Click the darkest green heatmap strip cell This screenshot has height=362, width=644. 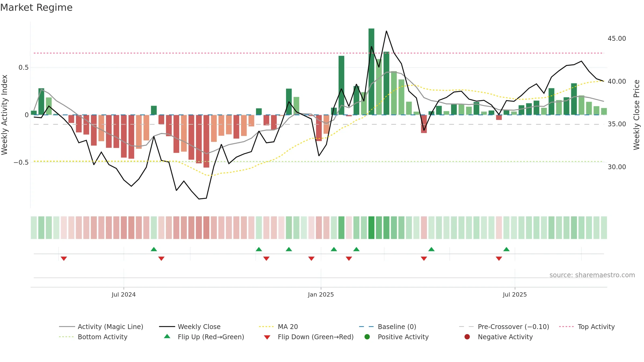point(371,228)
